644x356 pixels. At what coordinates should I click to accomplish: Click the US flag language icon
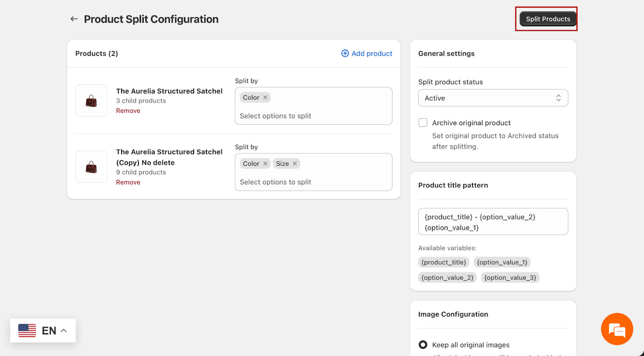pos(27,331)
